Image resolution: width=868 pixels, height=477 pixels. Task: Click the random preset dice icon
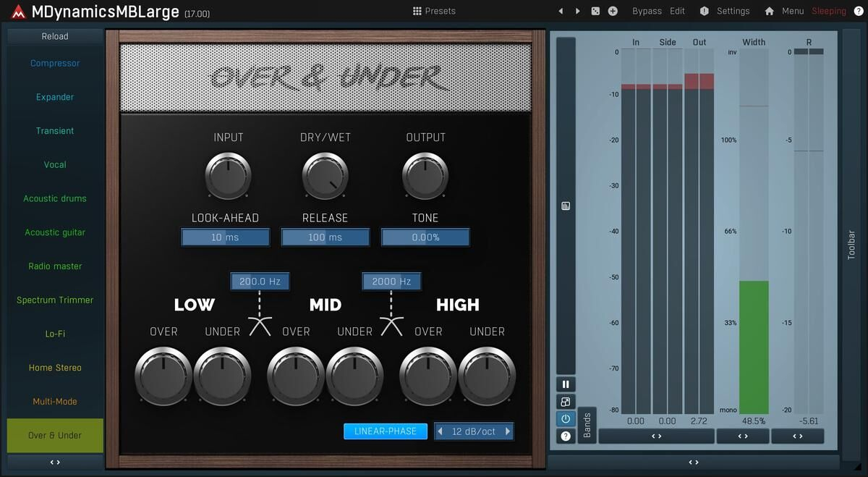[x=595, y=11]
